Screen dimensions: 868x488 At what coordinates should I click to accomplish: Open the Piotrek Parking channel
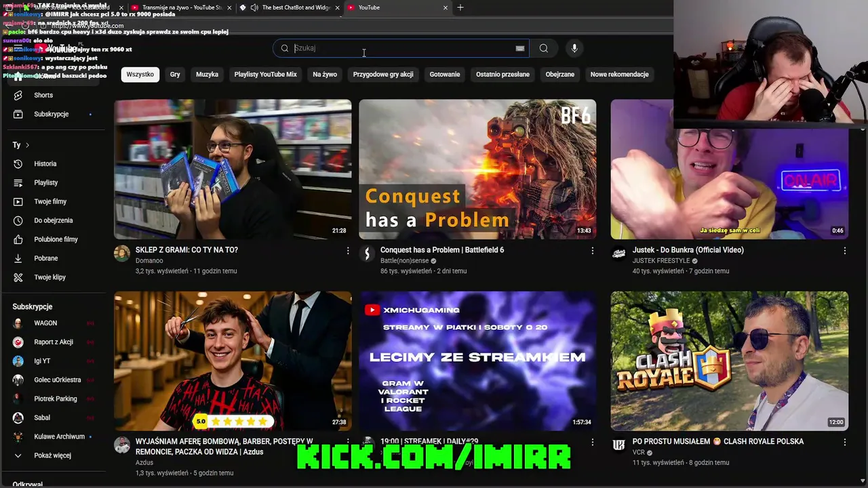pyautogui.click(x=56, y=399)
